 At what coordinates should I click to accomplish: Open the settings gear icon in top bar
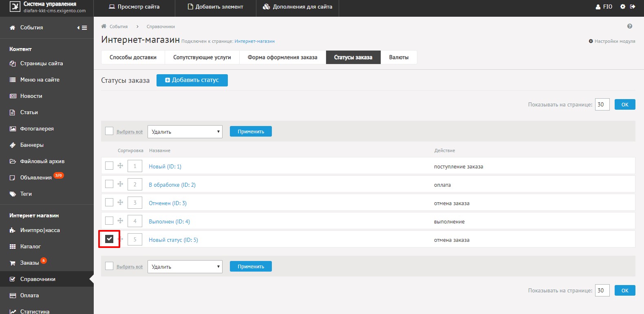pos(623,7)
